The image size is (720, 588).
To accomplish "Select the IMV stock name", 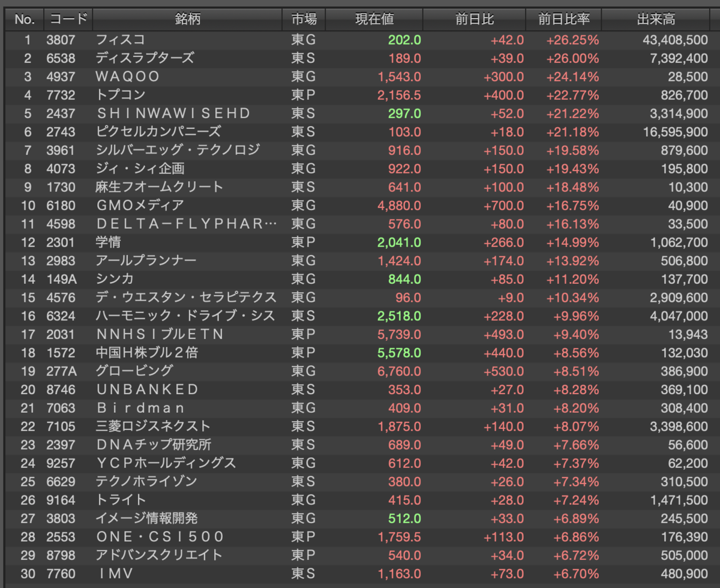I will pos(115,574).
